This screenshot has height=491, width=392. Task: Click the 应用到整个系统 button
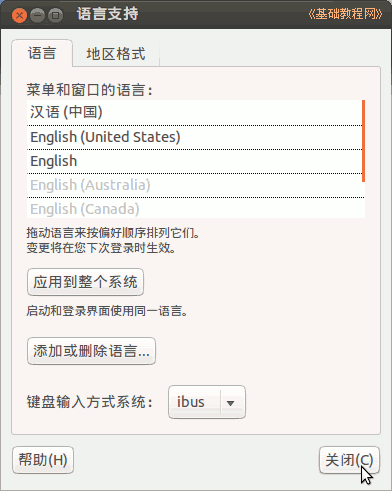(x=85, y=282)
